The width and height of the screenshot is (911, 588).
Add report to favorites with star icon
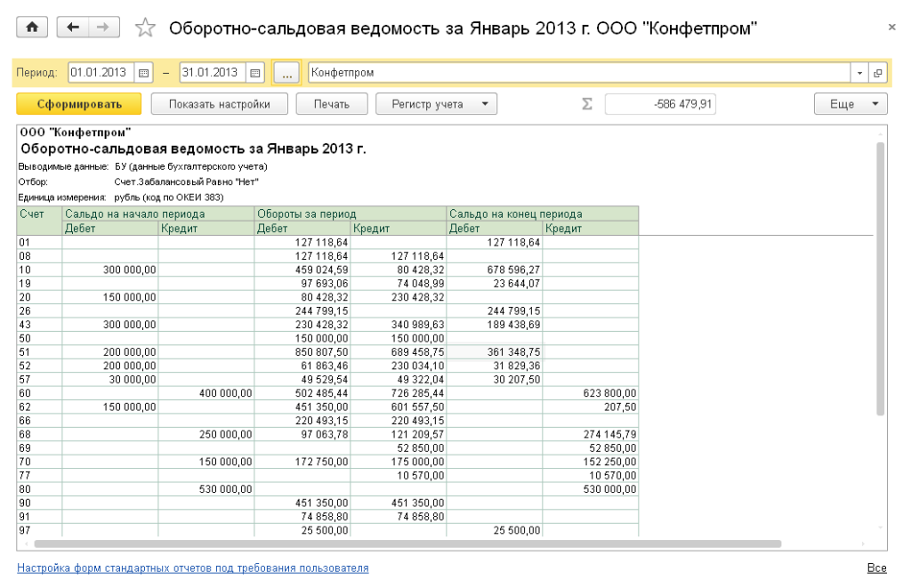144,28
